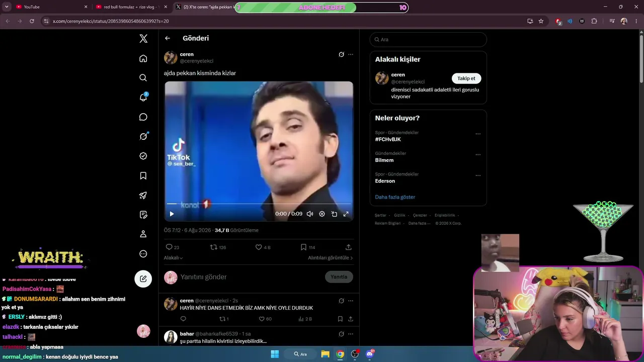Focus the Ara search box on X
The height and width of the screenshot is (362, 644).
(x=428, y=40)
